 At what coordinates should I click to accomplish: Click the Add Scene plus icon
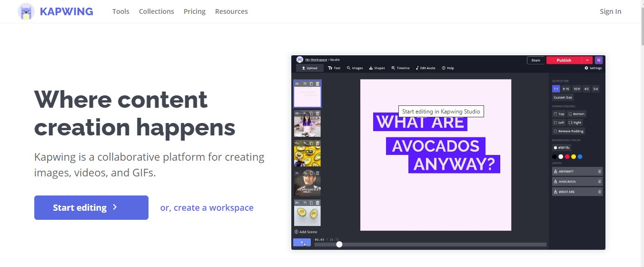[x=297, y=232]
